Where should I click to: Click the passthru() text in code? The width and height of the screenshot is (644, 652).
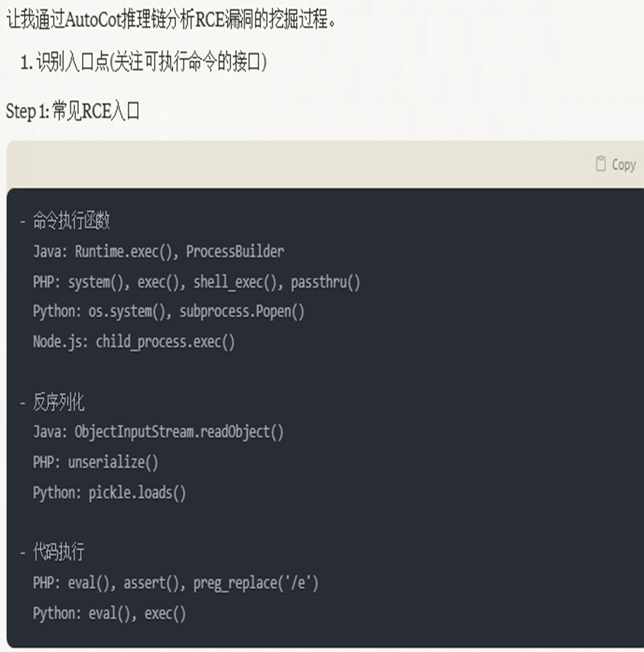(325, 283)
